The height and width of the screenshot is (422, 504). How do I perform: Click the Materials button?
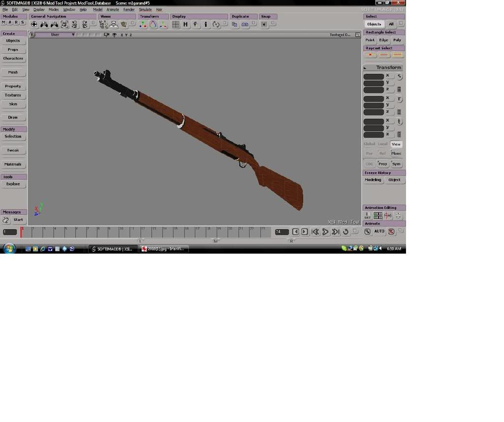13,164
